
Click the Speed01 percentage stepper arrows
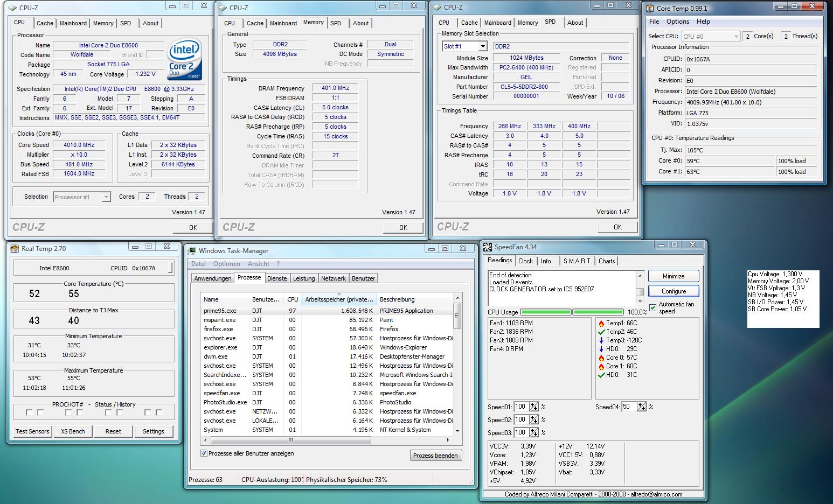click(533, 407)
